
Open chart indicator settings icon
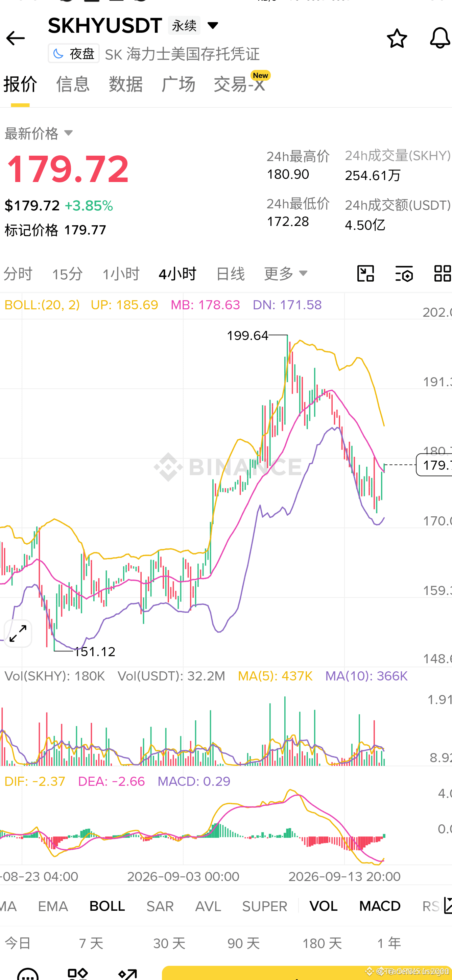[404, 274]
